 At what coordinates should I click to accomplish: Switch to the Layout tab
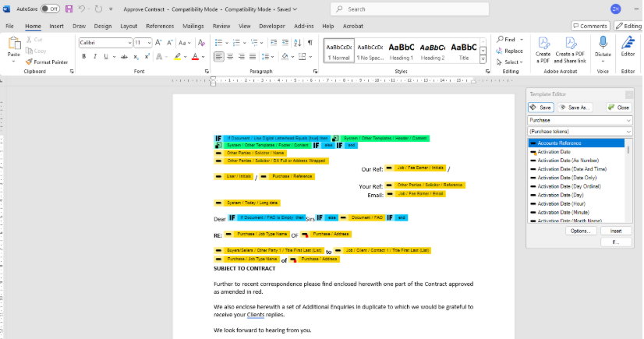(129, 26)
